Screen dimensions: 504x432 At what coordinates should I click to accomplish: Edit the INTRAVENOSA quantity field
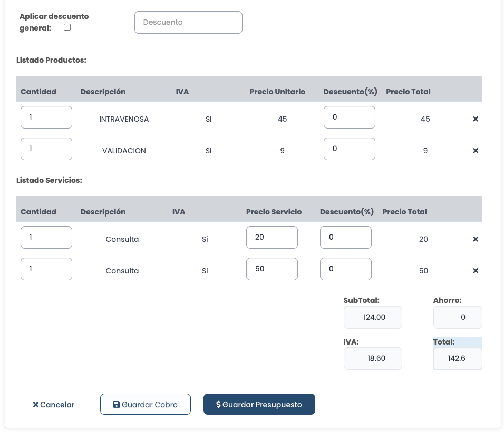[46, 117]
